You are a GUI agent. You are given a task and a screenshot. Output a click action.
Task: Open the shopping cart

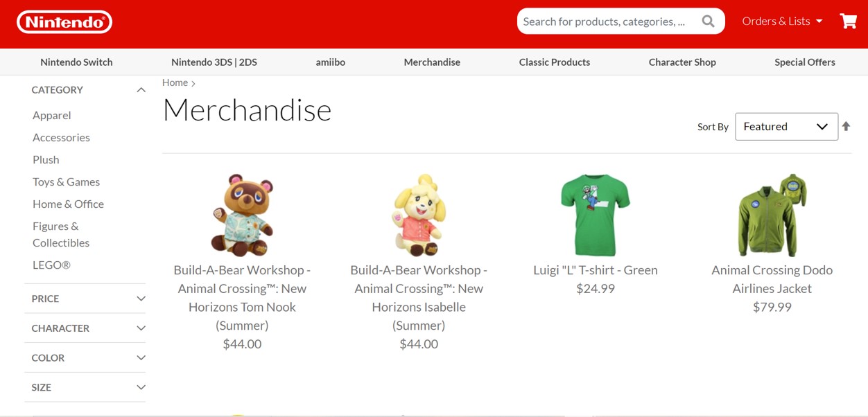(x=848, y=21)
